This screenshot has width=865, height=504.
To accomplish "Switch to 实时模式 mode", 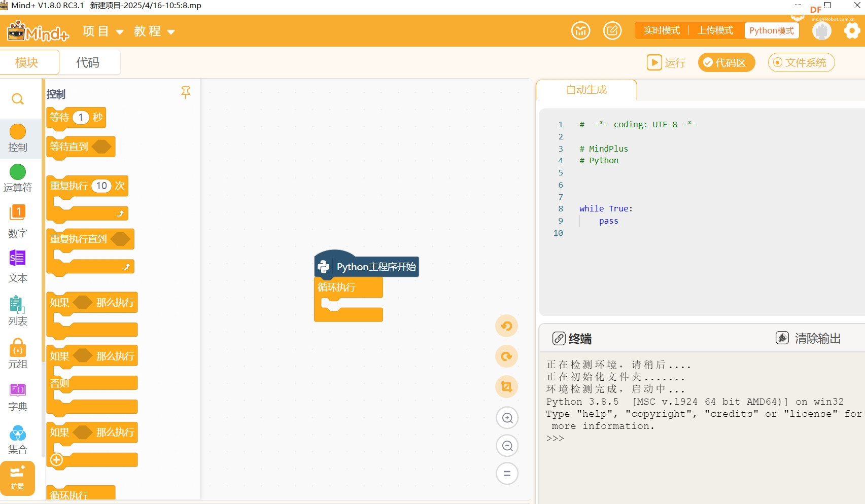I will pyautogui.click(x=662, y=30).
